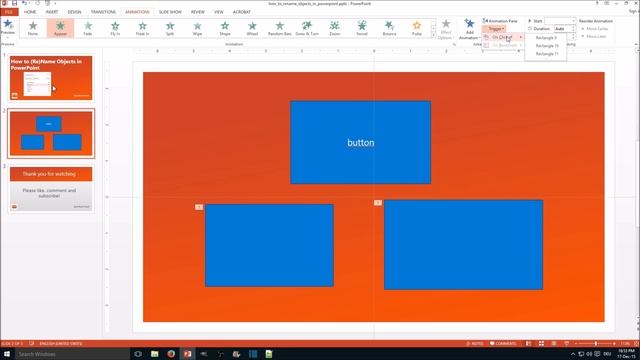Viewport: 640px width, 360px height.
Task: Choose Rectangle 10 as trigger
Action: (546, 46)
